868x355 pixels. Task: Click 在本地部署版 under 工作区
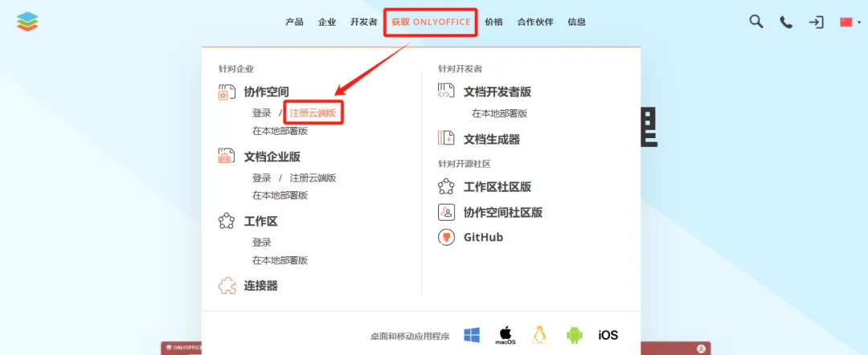280,260
